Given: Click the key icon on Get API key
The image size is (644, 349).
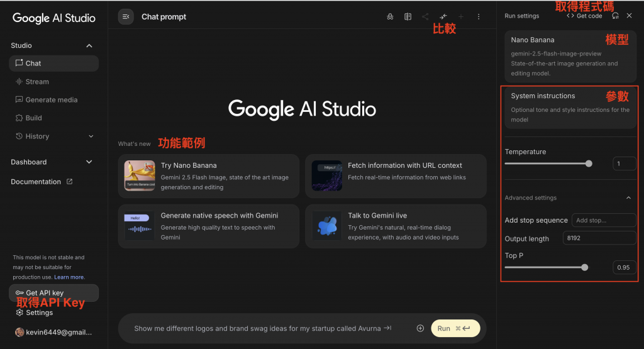Looking at the screenshot, I should tap(19, 293).
